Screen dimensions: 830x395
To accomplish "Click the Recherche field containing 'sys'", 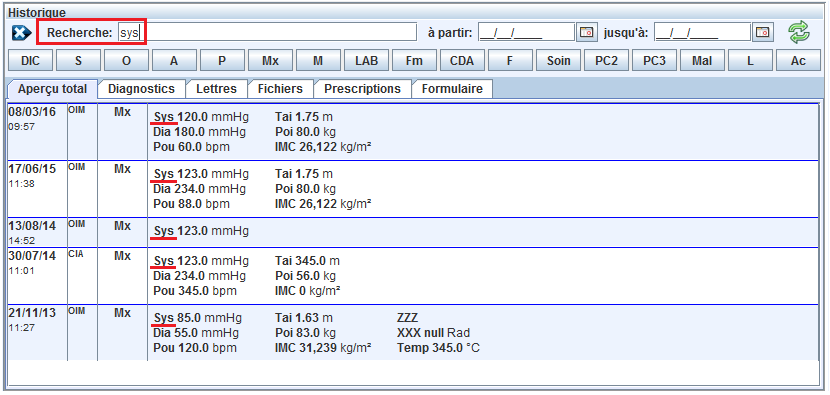I will (x=267, y=33).
